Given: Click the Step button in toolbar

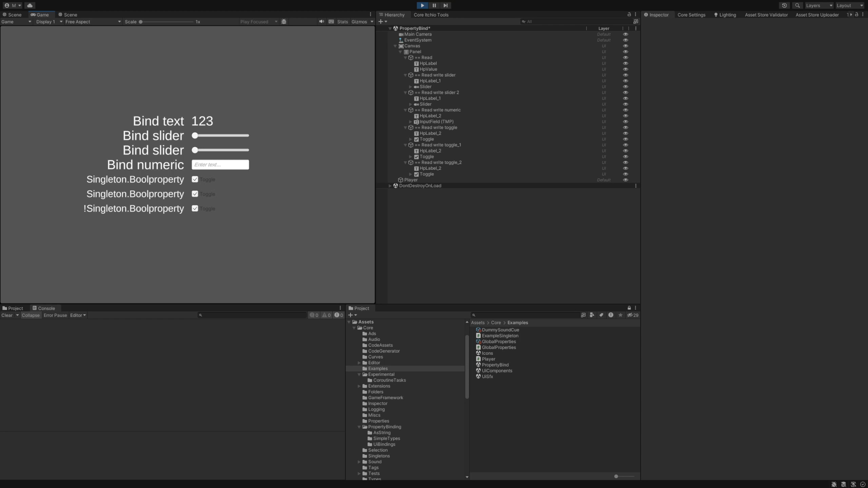Looking at the screenshot, I should pos(445,5).
